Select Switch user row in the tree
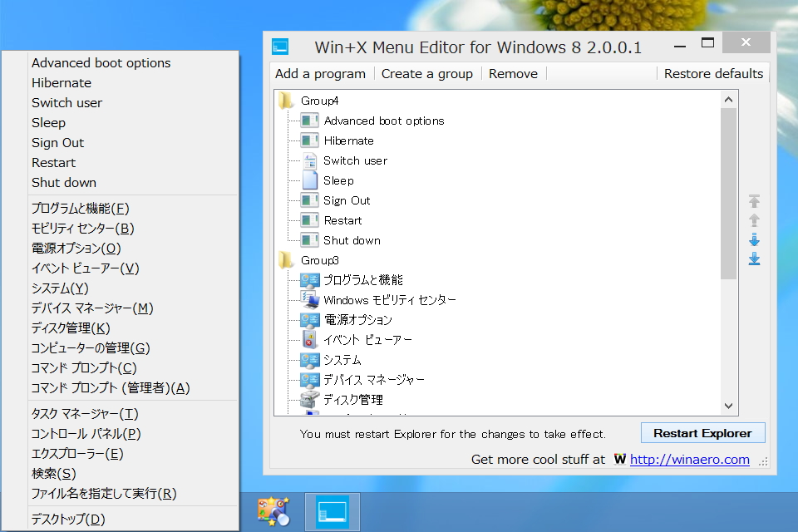The image size is (798, 532). coord(355,160)
